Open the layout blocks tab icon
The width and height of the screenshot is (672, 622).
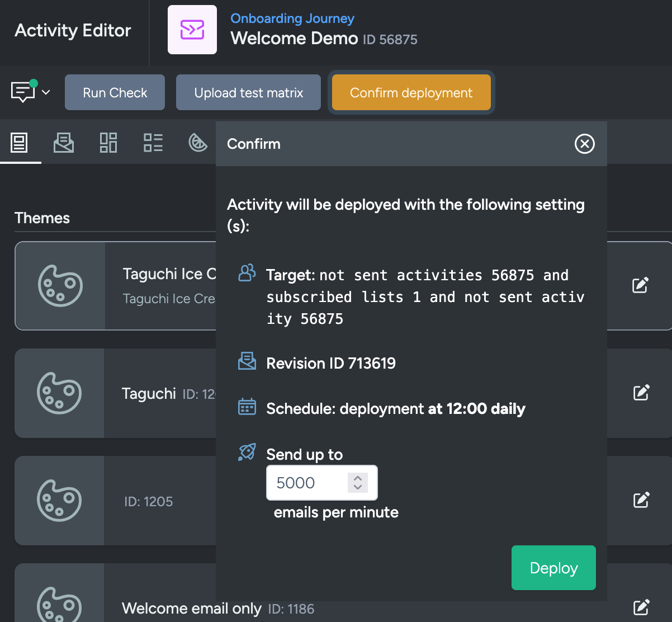click(108, 143)
